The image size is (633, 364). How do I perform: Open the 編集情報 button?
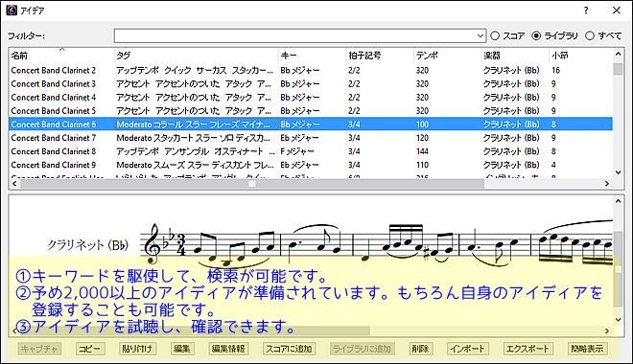coord(228,349)
